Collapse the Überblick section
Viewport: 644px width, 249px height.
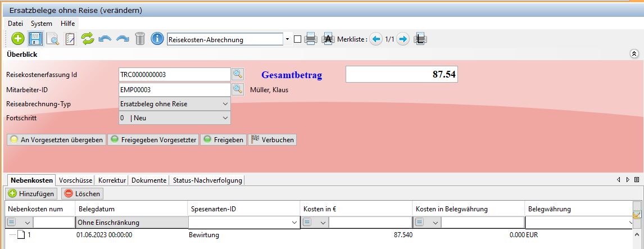tap(634, 54)
